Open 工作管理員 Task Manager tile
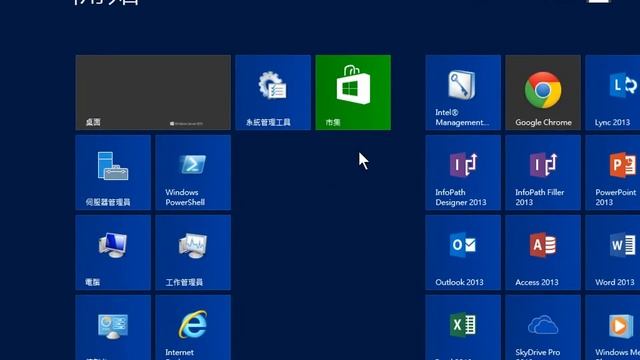 tap(193, 253)
